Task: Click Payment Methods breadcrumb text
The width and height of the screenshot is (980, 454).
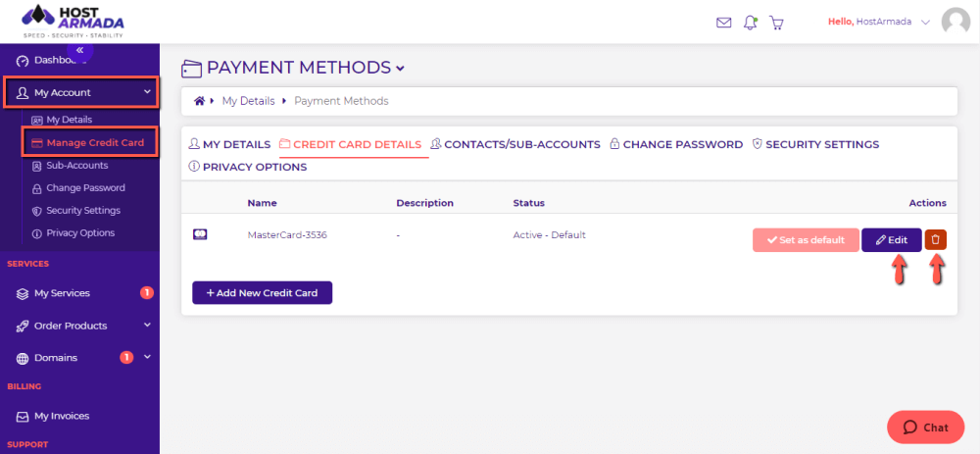Action: pos(341,101)
